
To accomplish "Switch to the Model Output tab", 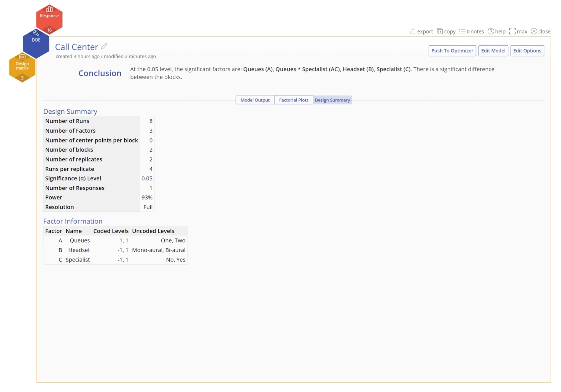I will click(255, 100).
